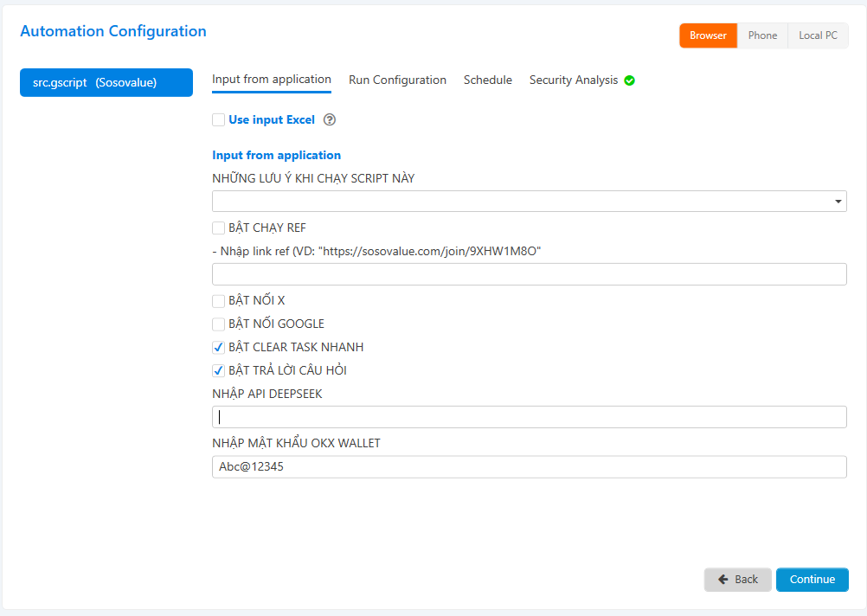867x616 pixels.
Task: Enable the Use input Excel checkbox
Action: [219, 120]
